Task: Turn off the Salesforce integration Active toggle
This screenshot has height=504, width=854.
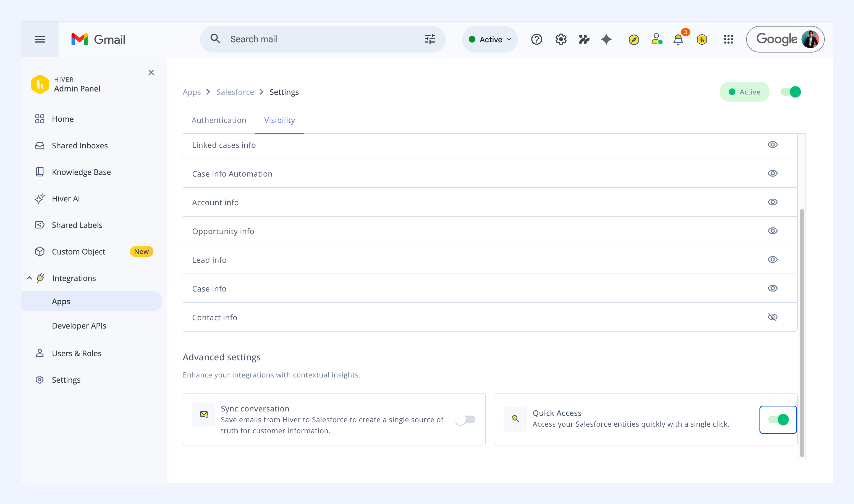Action: [x=790, y=92]
